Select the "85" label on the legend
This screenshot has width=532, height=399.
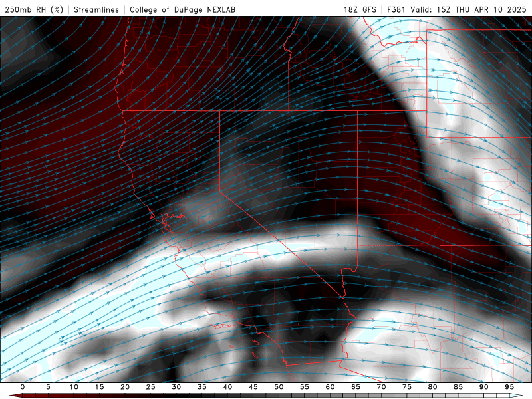[458, 387]
